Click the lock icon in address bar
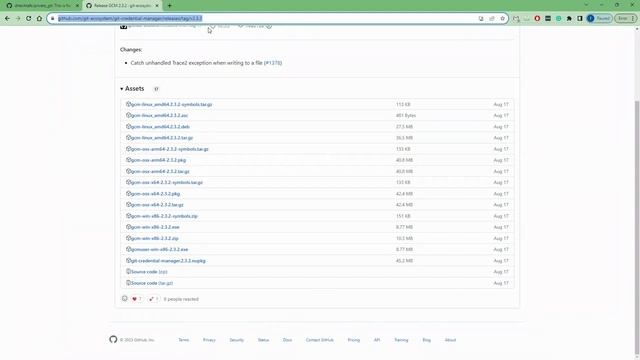 pyautogui.click(x=52, y=18)
